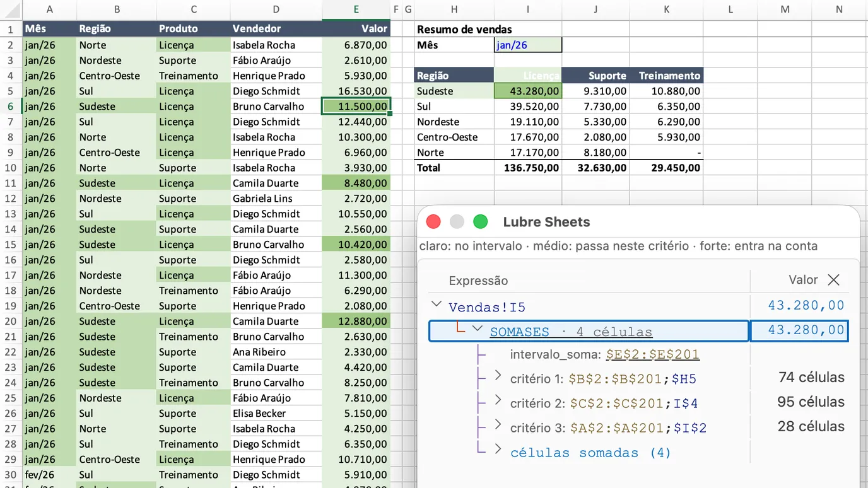Collapse the Vendas!I5 tree node arrow
Screen dimensions: 868x488
coord(436,304)
